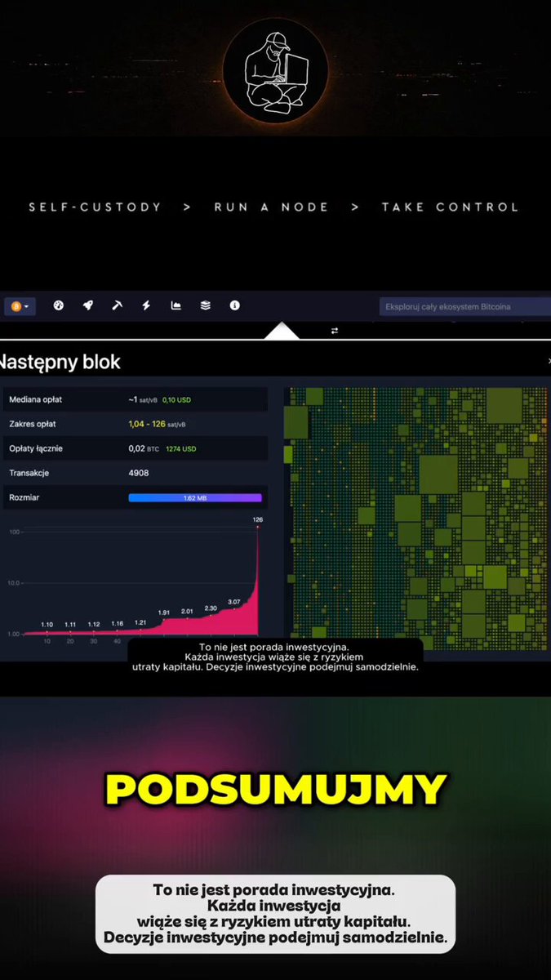Focus the 'Eksploruj cały ekosystem Bitcoina' search field
This screenshot has width=551, height=980.
click(464, 306)
